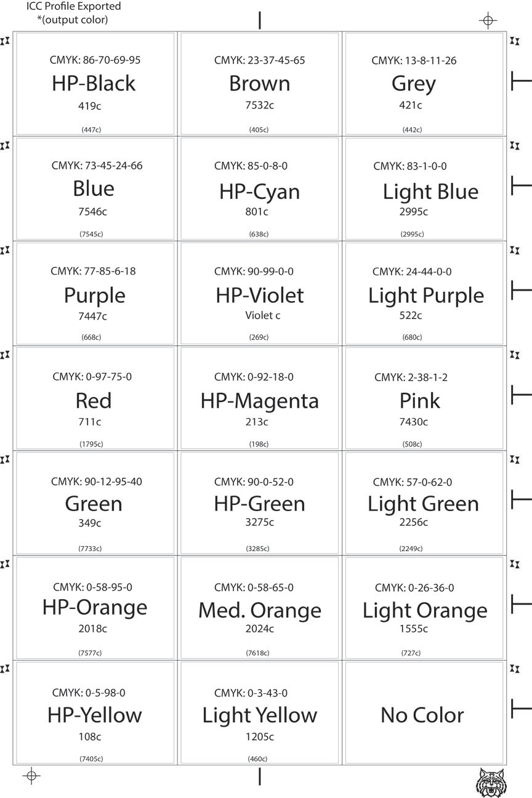Click the Brown CMYK 23-37-45-65 value
The image size is (532, 798).
click(x=259, y=60)
